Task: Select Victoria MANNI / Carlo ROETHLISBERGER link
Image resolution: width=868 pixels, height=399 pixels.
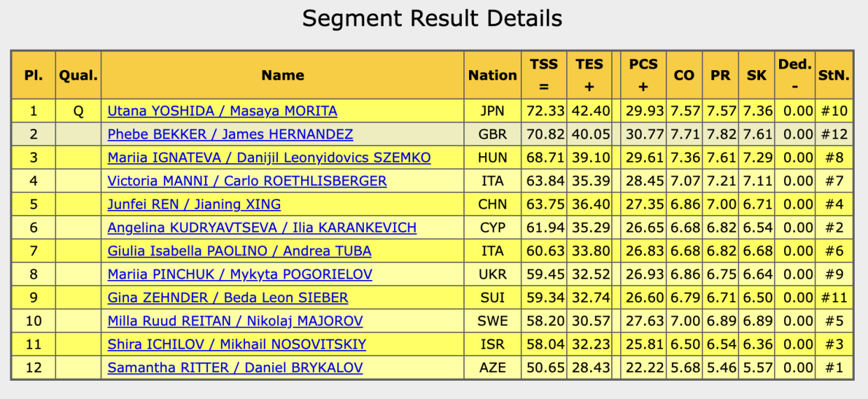Action: coord(246,181)
